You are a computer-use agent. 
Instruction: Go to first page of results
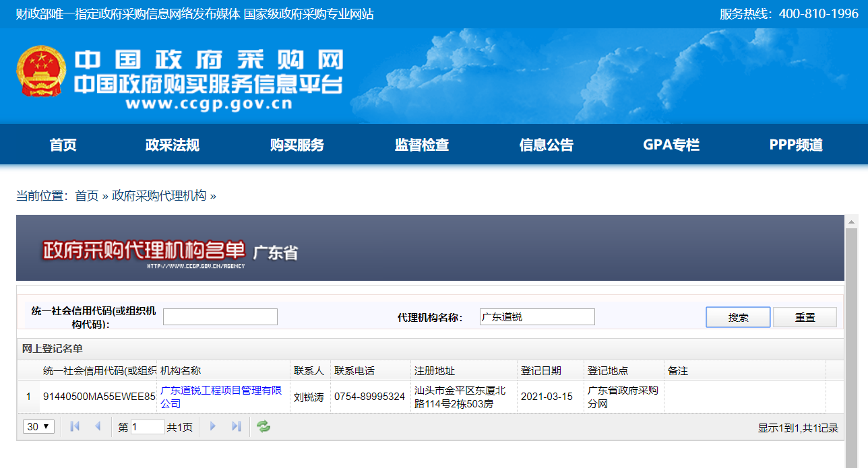(75, 426)
